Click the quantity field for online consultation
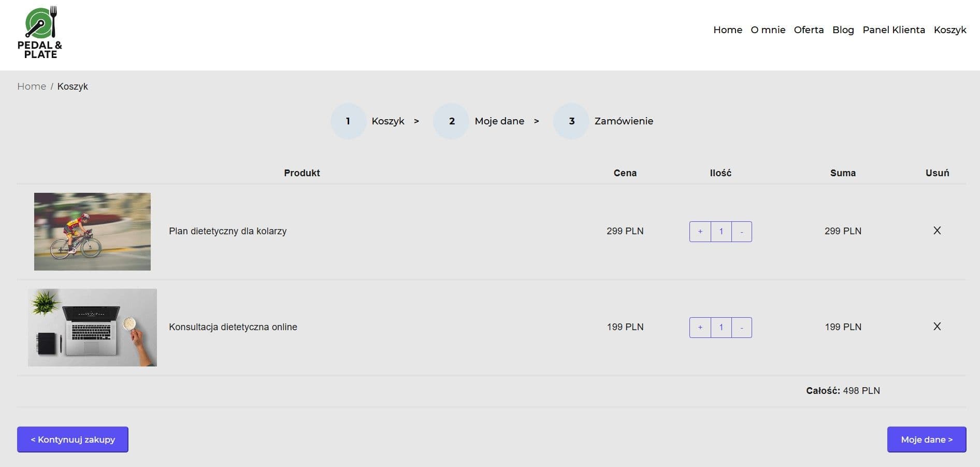The width and height of the screenshot is (980, 467). click(x=721, y=328)
